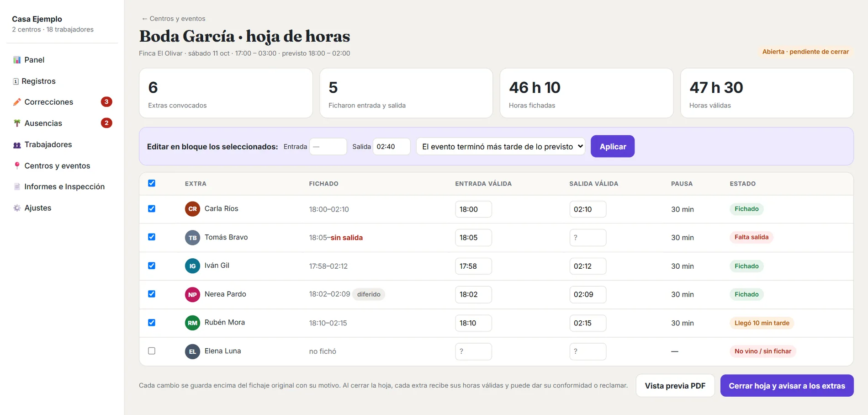Uncheck the Rubén Mora row checkbox

[152, 323]
